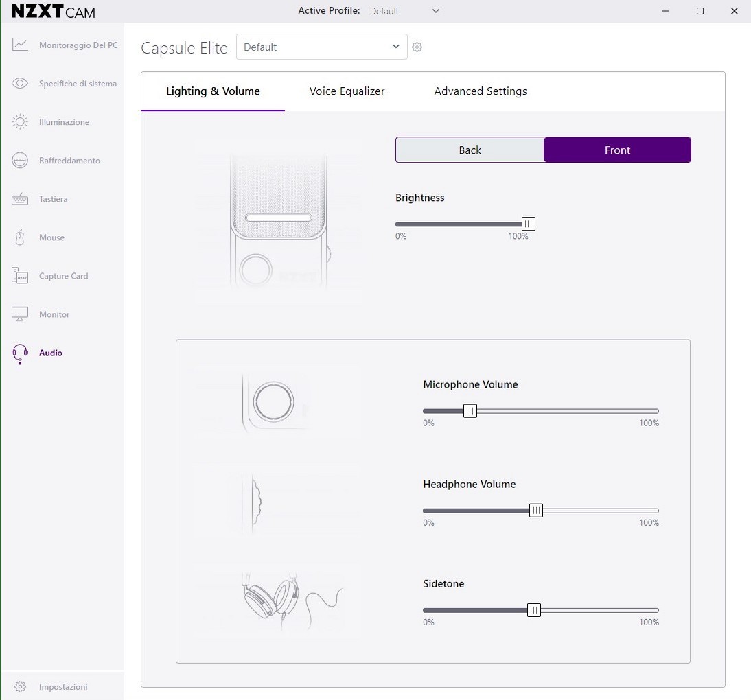Screen dimensions: 751x700
Task: Click the Audio sidebar entry
Action: 50,353
